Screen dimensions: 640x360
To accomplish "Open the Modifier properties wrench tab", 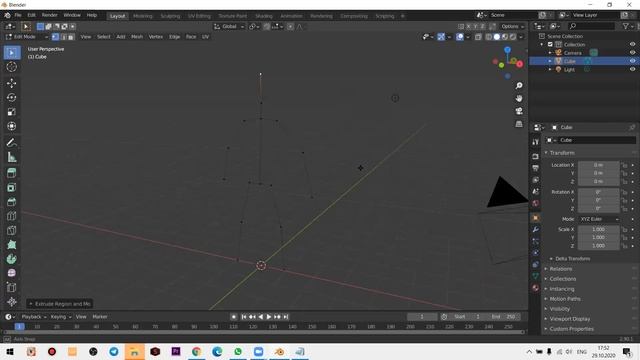I will [x=536, y=229].
